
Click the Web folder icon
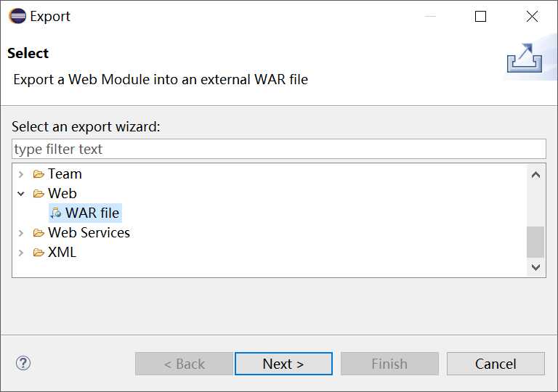tap(39, 194)
